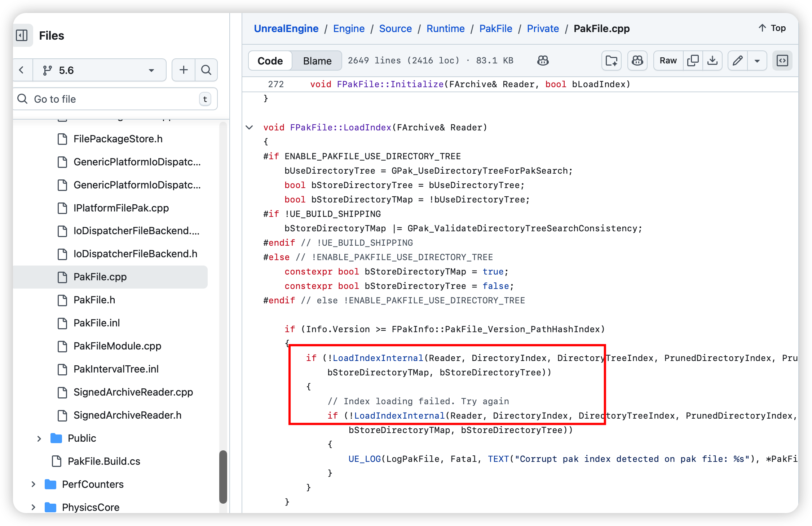Open PakFile.h in file tree
The image size is (812, 526).
pos(94,300)
